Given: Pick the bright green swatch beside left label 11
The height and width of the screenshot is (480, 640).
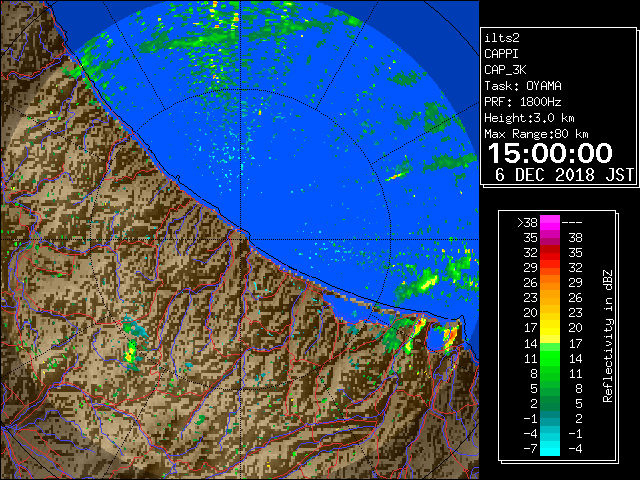Looking at the screenshot, I should (x=550, y=358).
